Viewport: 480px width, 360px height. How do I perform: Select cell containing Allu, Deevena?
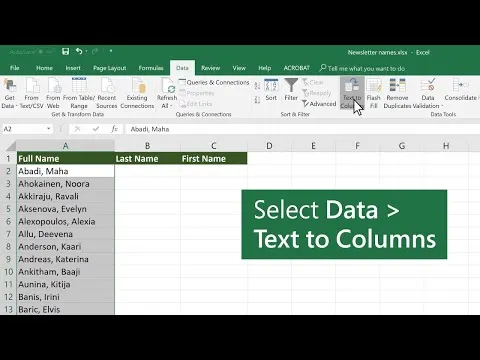point(65,234)
